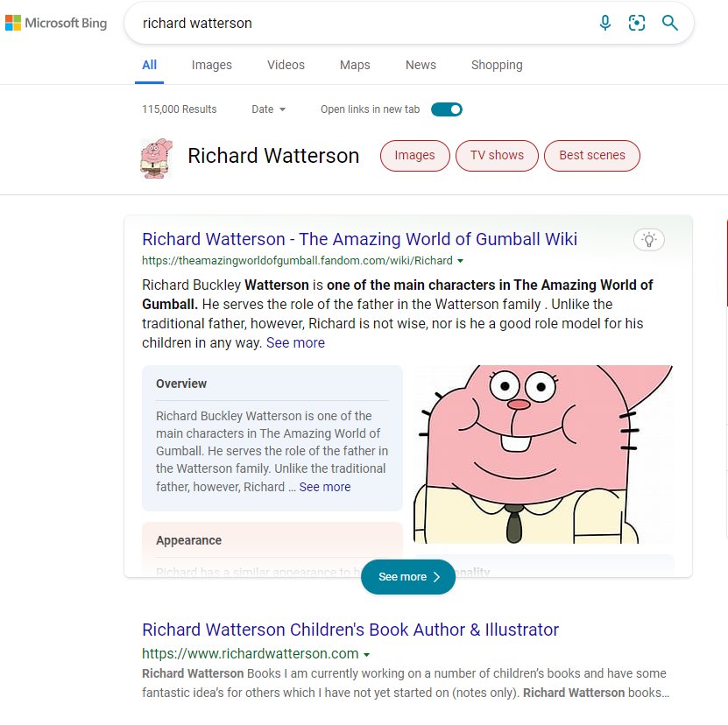Open visual search camera icon
This screenshot has height=725, width=728.
click(637, 24)
